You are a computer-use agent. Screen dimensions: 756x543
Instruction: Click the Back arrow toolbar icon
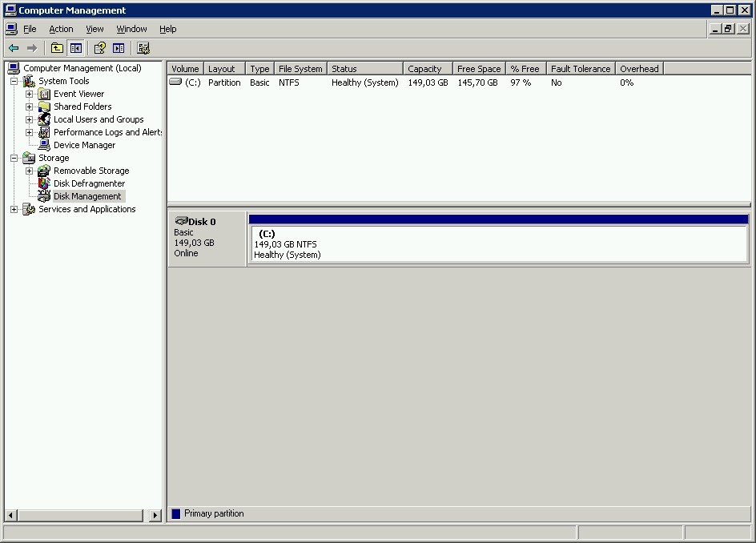pos(14,48)
